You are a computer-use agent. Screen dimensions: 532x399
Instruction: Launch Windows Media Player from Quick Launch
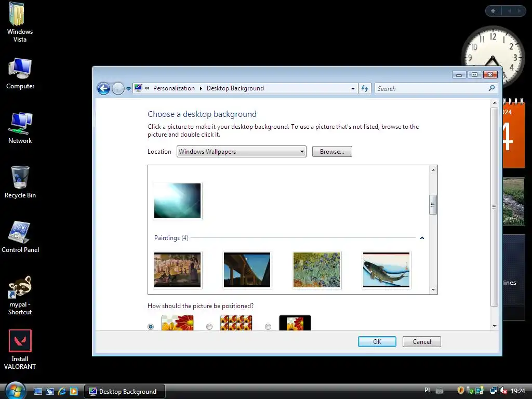(x=74, y=391)
